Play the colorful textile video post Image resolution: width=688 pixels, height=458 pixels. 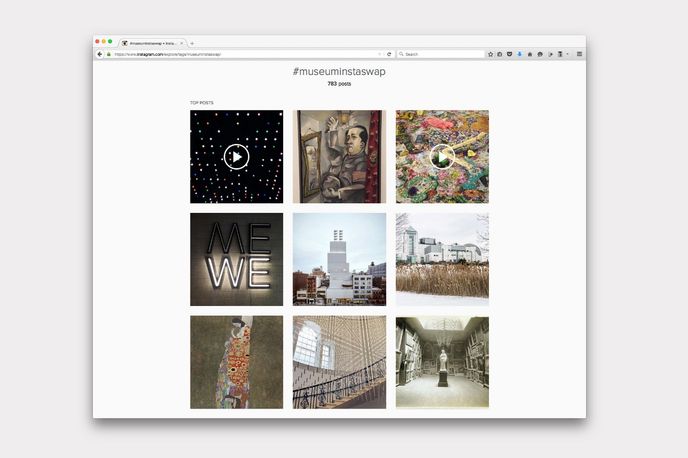tap(442, 157)
